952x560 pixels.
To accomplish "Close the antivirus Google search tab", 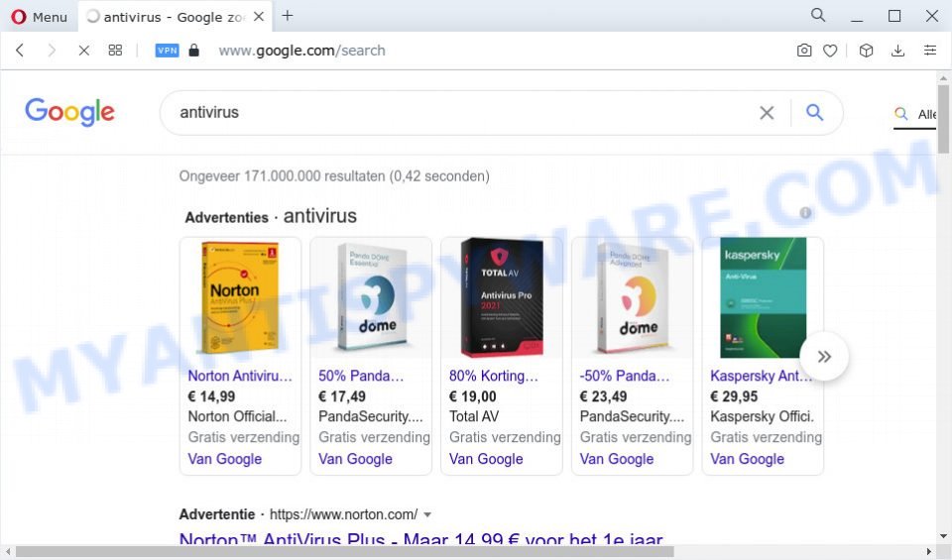I will pos(259,17).
